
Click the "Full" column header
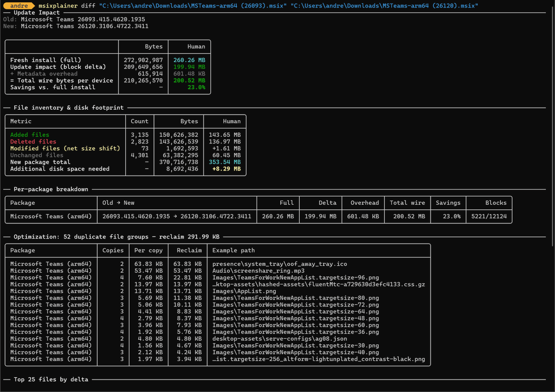click(x=287, y=202)
